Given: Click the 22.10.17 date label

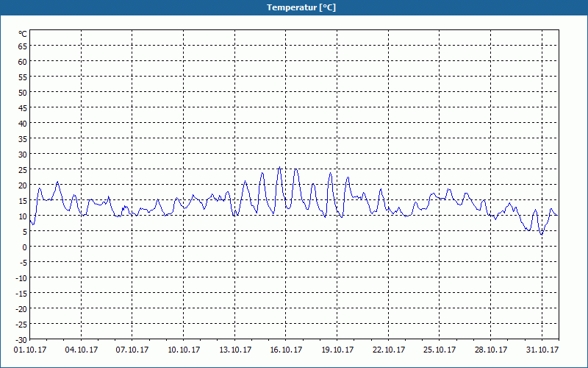Looking at the screenshot, I should tap(389, 350).
